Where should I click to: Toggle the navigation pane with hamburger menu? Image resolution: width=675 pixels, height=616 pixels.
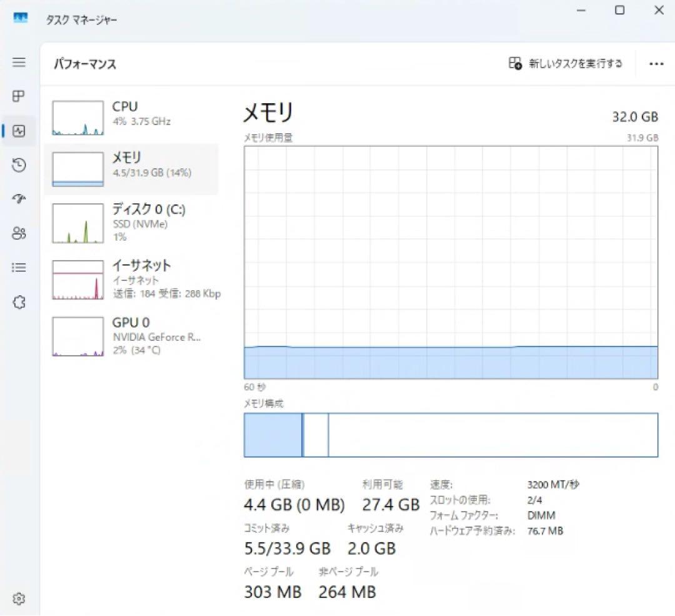tap(19, 63)
